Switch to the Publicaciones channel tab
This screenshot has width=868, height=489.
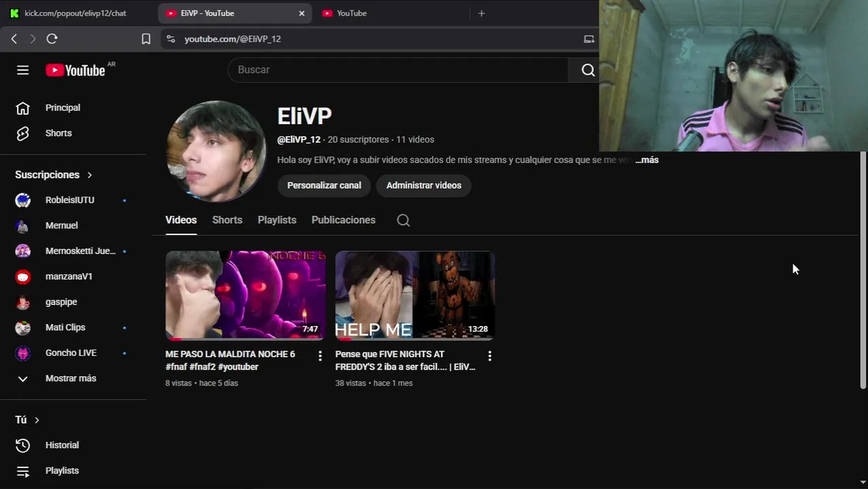(343, 220)
